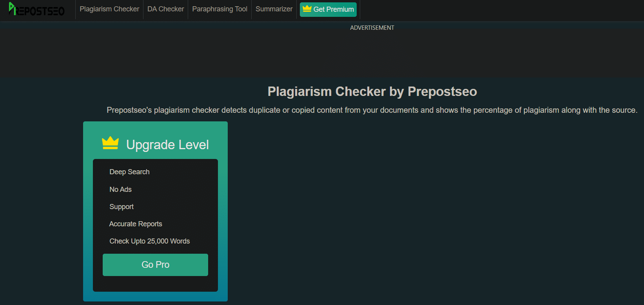
Task: Click the crown icon beside Upgrade Level
Action: point(110,143)
